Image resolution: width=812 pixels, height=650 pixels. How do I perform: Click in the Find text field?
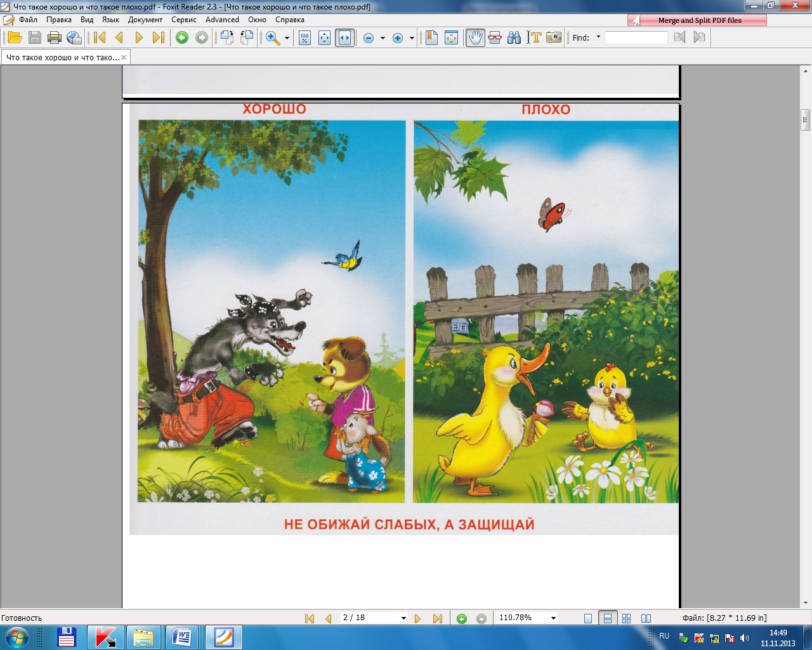coord(636,37)
